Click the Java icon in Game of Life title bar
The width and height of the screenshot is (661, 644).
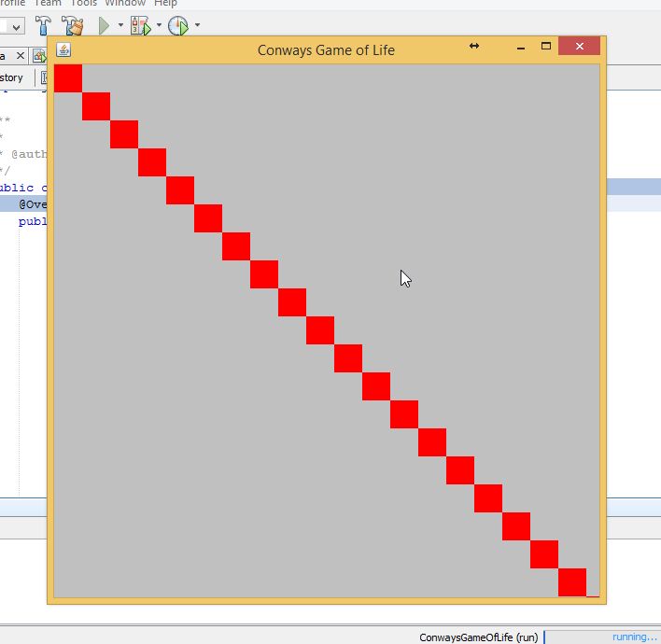click(63, 49)
